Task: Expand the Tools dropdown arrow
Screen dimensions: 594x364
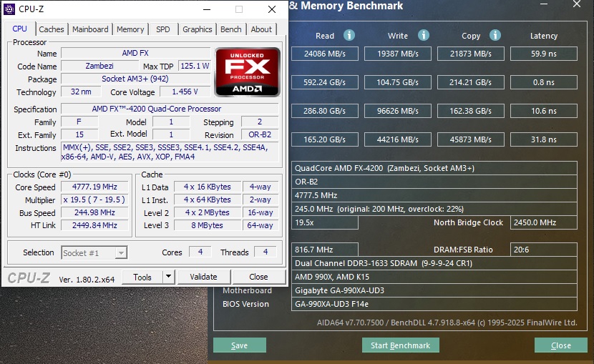Action: click(x=169, y=277)
